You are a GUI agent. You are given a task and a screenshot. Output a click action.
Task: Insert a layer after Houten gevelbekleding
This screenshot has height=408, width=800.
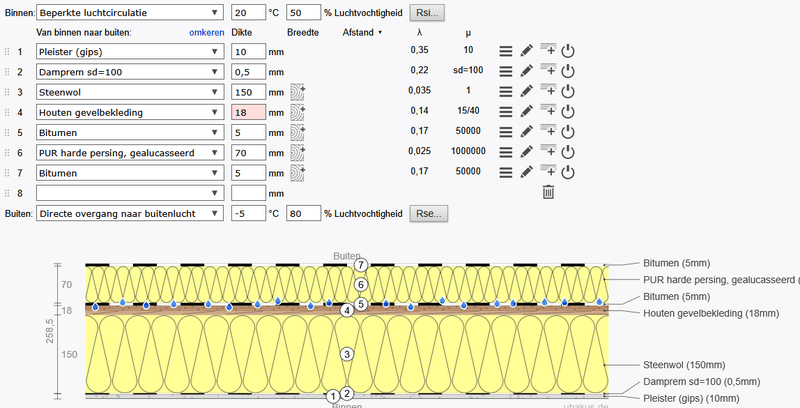[548, 110]
